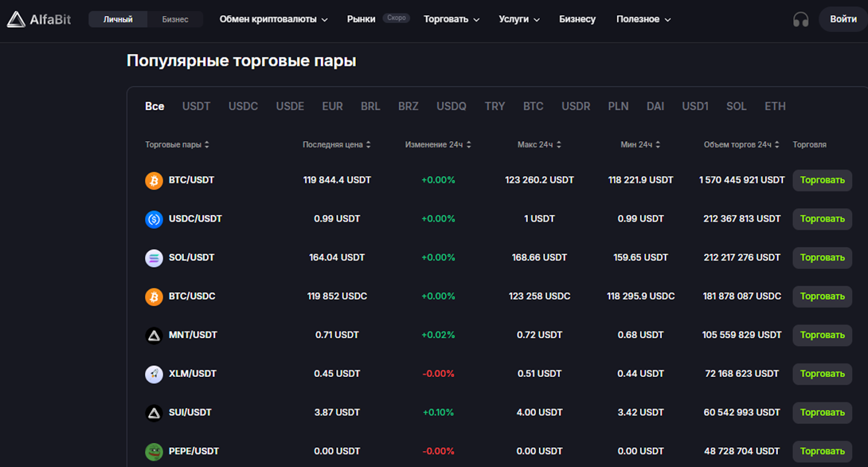
Task: Open the Бизнесу navigation link
Action: click(577, 20)
